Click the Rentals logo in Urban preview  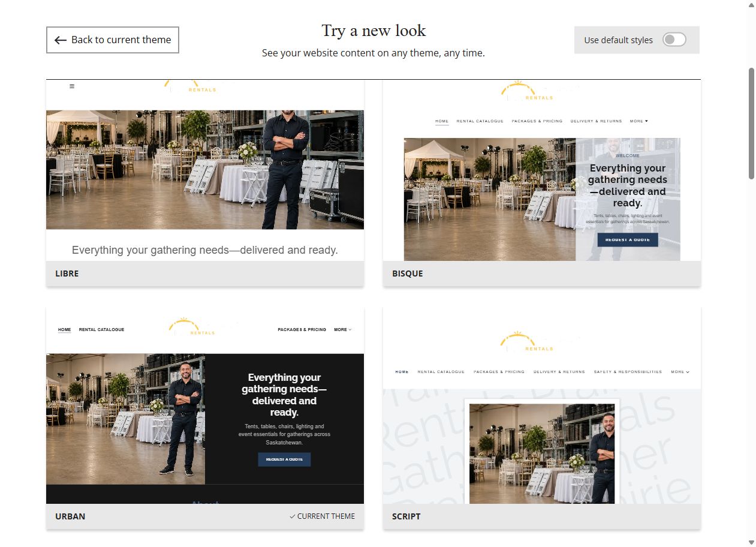(x=192, y=327)
